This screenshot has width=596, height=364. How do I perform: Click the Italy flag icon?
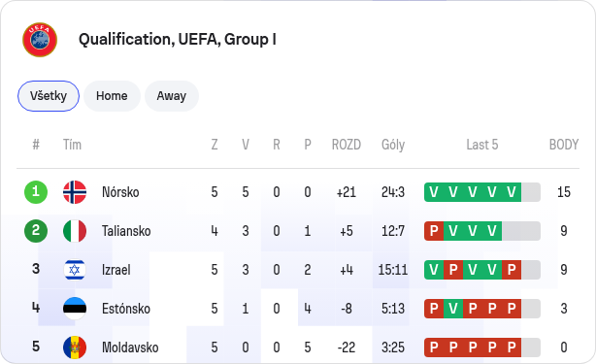click(x=75, y=231)
